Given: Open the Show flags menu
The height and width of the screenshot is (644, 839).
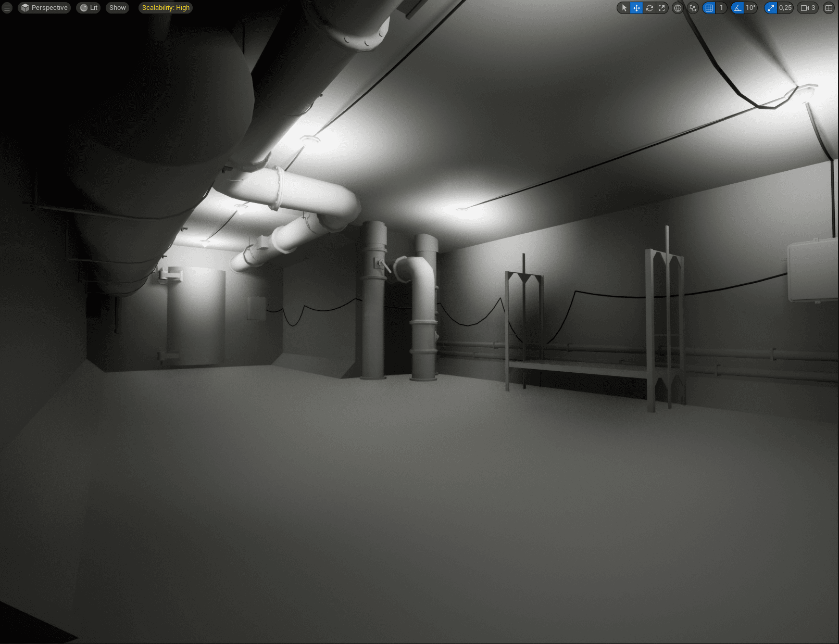Looking at the screenshot, I should tap(118, 8).
